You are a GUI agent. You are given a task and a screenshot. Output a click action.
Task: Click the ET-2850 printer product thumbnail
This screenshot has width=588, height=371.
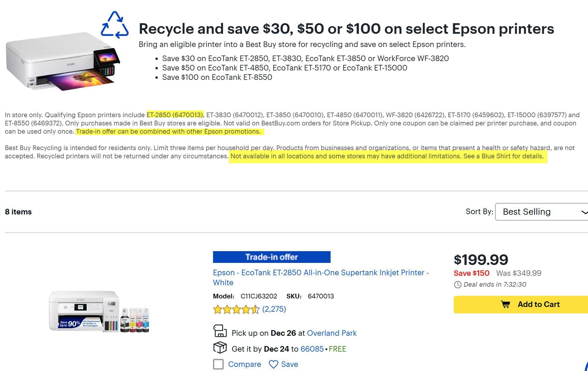point(99,312)
